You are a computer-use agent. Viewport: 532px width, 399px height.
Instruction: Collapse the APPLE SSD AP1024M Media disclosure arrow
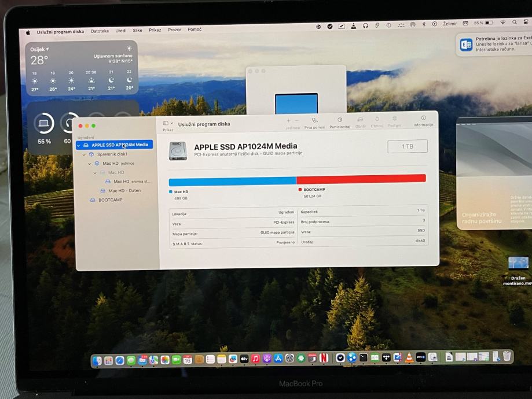[x=79, y=145]
